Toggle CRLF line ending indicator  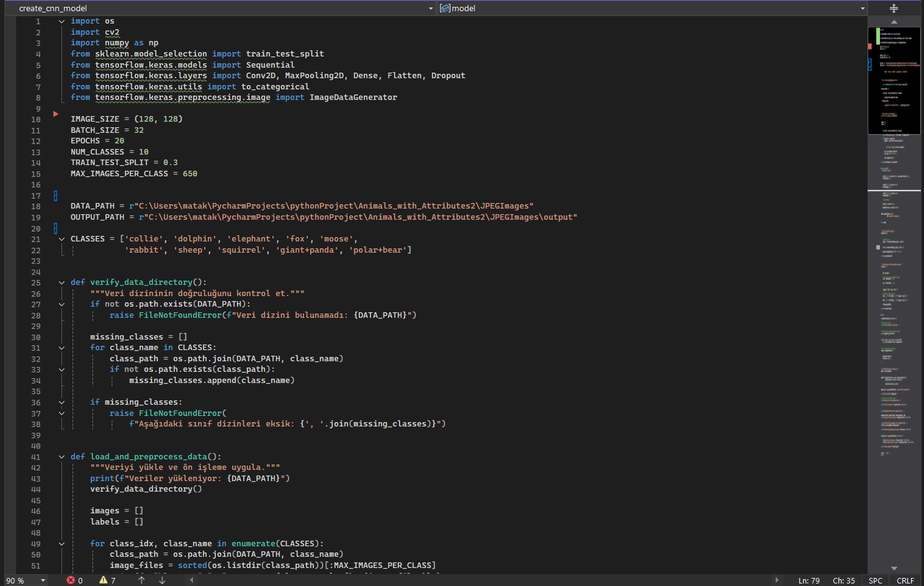coord(905,580)
